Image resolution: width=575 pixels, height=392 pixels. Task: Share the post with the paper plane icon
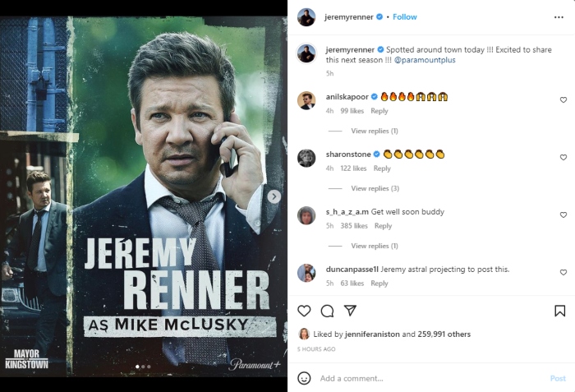[x=350, y=311]
